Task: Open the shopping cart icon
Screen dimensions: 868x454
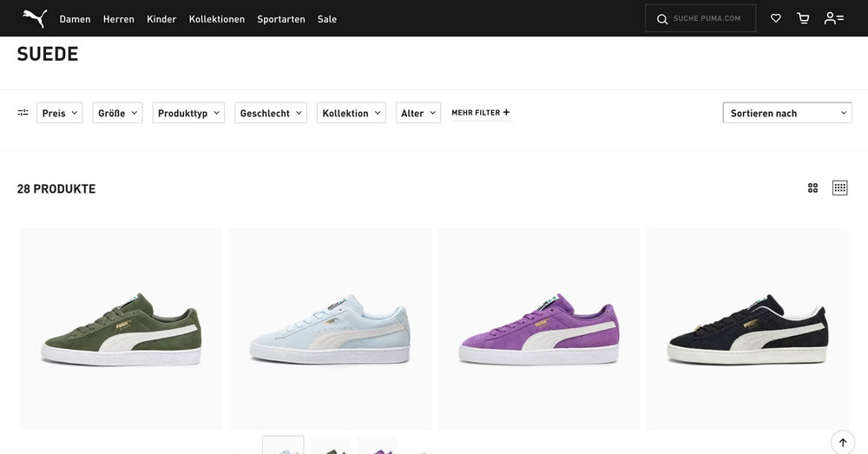Action: tap(803, 18)
